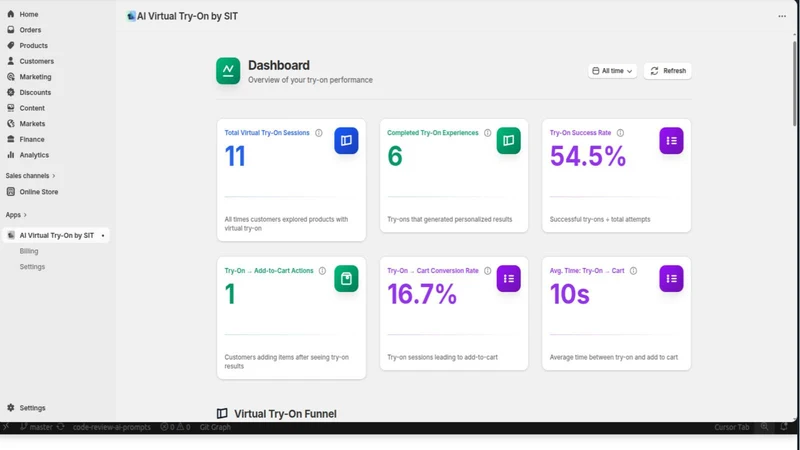The image size is (800, 450).
Task: Click the code-review-ai-prompts status item
Action: (111, 427)
